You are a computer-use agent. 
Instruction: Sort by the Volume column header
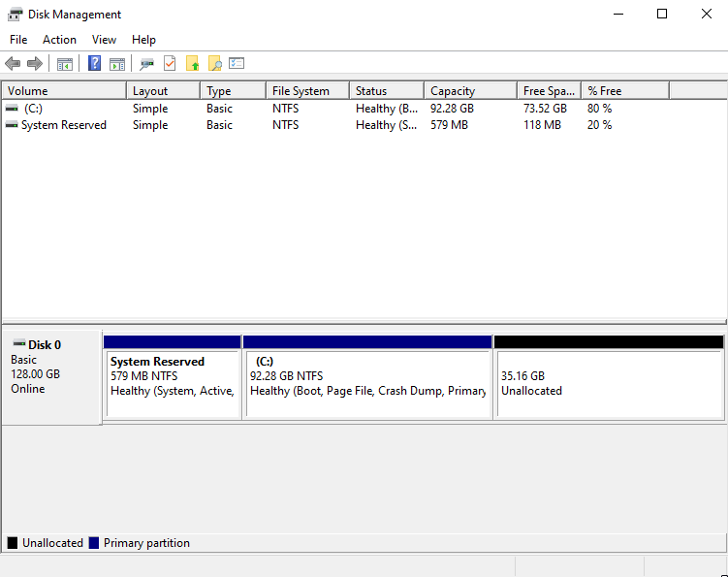64,90
